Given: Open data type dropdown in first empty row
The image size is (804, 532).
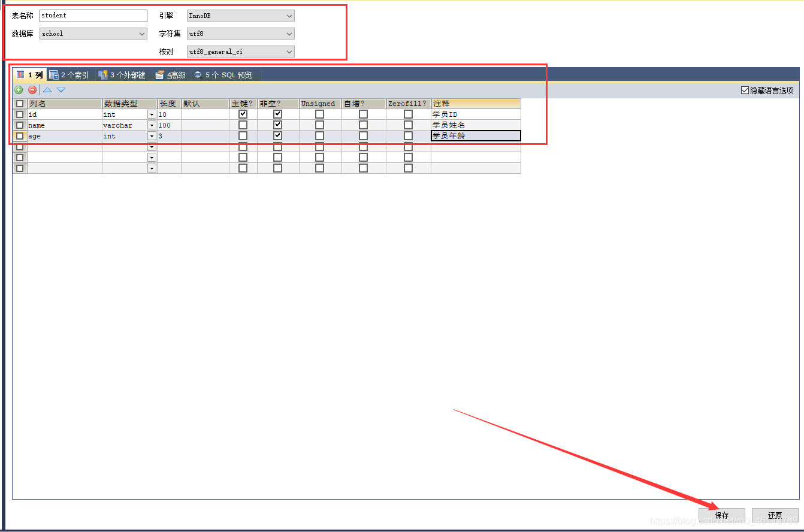Looking at the screenshot, I should pos(152,147).
